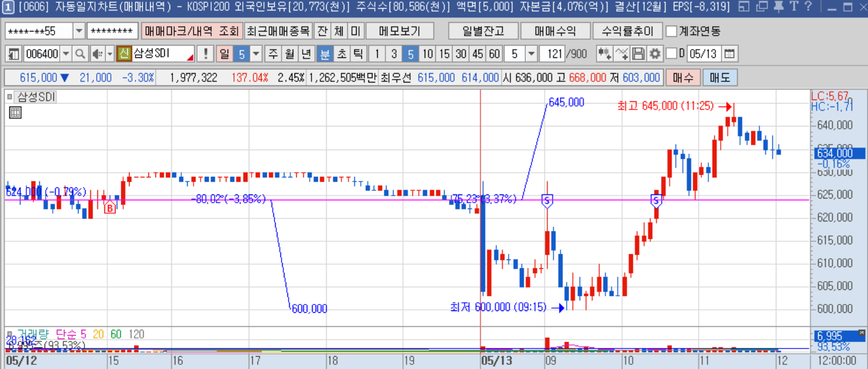868x369 pixels.
Task: Click the title bar screen layout icon
Action: coord(744,7)
